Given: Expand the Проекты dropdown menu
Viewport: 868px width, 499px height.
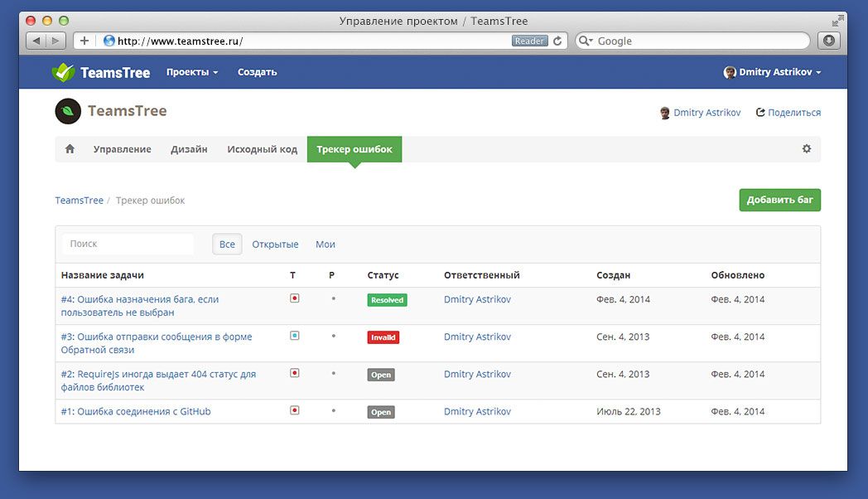Looking at the screenshot, I should point(192,72).
